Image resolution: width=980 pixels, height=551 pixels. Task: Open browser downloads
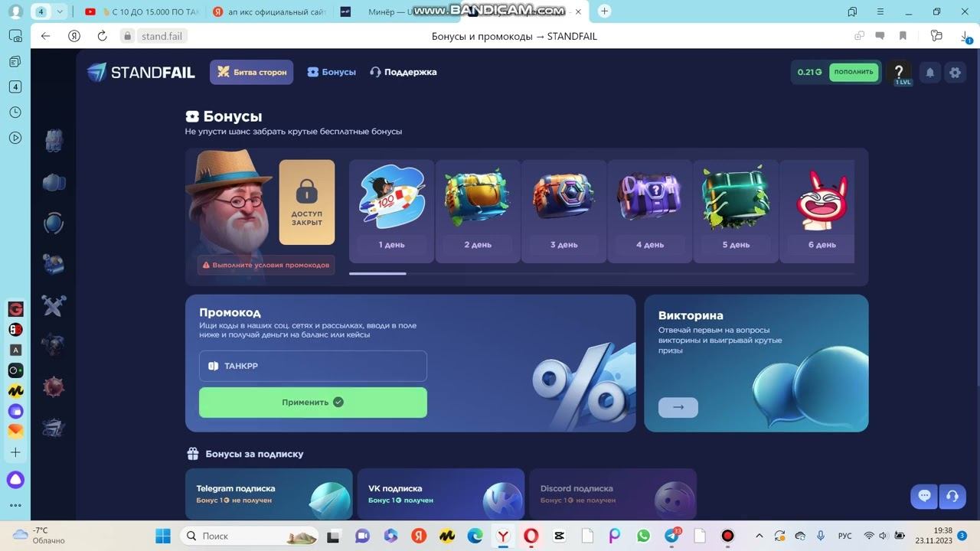[965, 36]
